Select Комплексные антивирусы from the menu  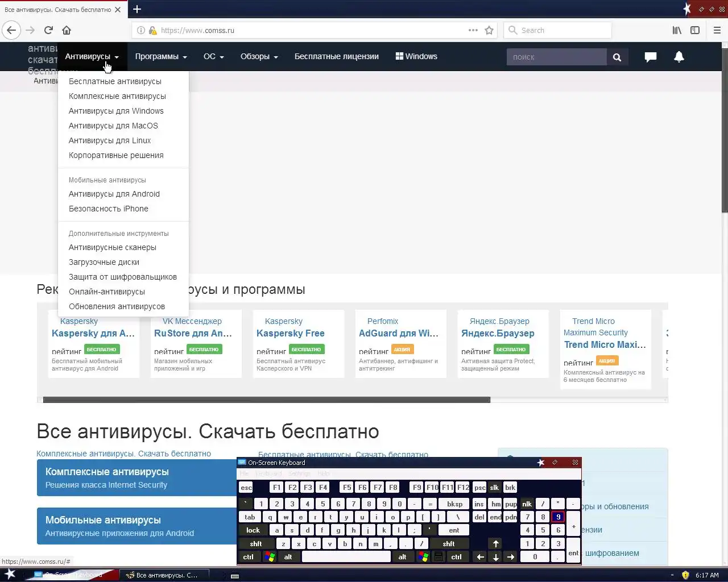117,96
